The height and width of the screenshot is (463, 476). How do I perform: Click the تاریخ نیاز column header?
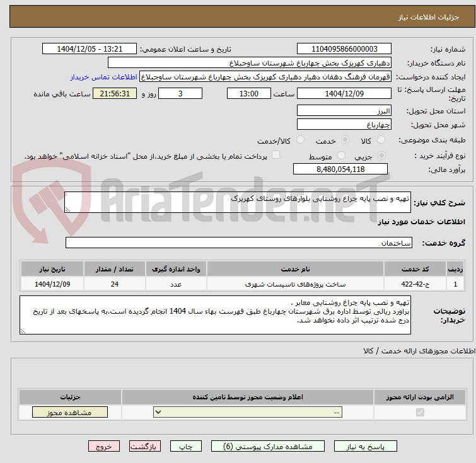52,269
